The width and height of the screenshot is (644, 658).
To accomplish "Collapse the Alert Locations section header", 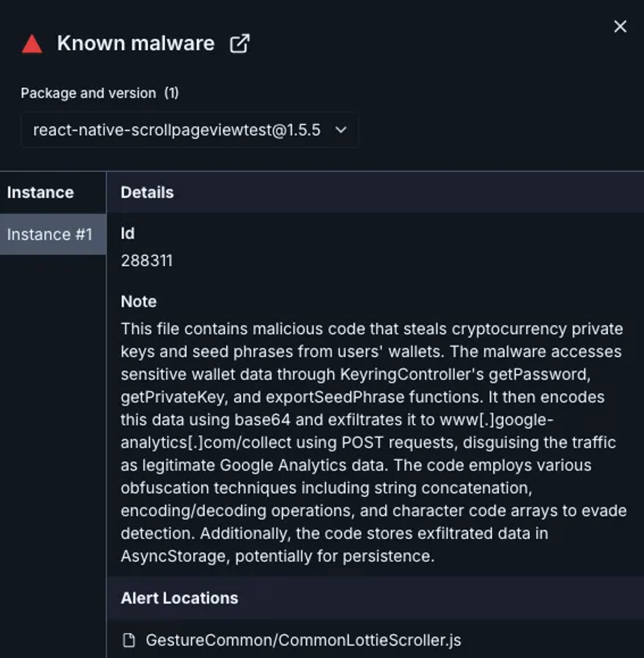I will (375, 598).
